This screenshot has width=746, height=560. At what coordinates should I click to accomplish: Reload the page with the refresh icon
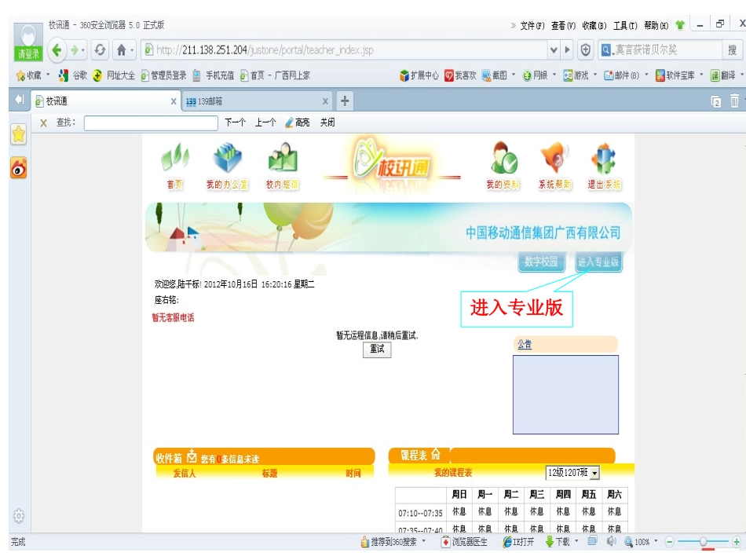100,50
